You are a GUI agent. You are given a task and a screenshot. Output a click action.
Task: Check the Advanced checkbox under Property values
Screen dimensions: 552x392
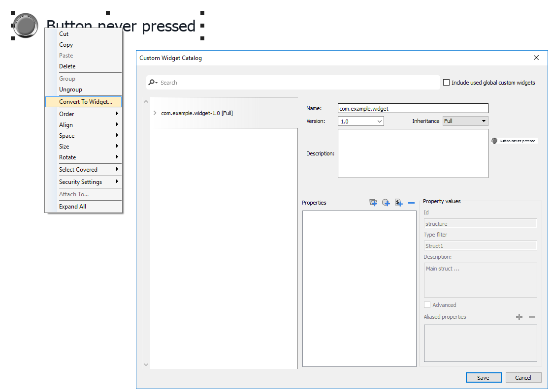tap(427, 304)
